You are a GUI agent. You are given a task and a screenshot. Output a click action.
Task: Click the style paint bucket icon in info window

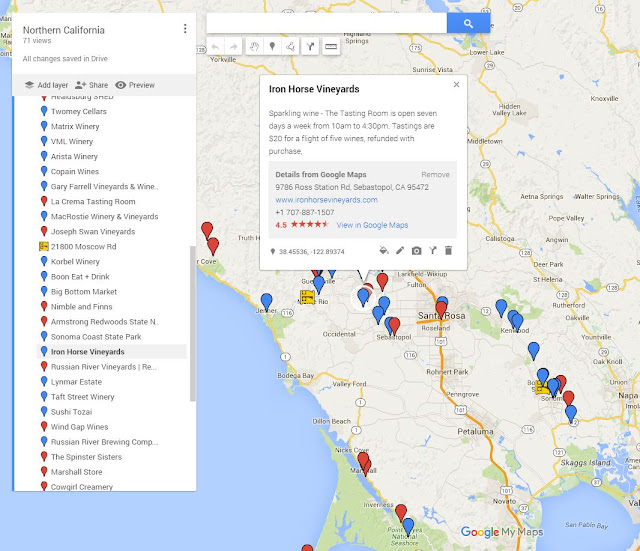pos(384,251)
